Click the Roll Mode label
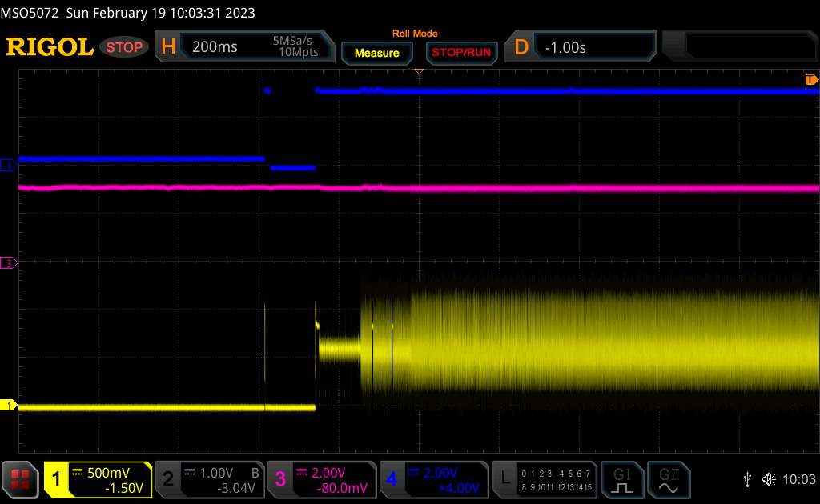 pos(415,34)
